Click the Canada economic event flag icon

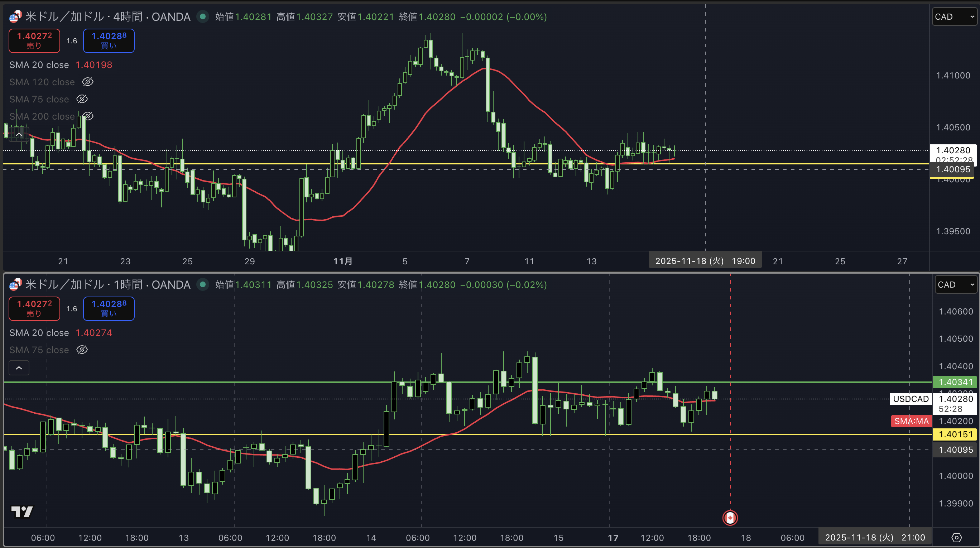coord(730,518)
